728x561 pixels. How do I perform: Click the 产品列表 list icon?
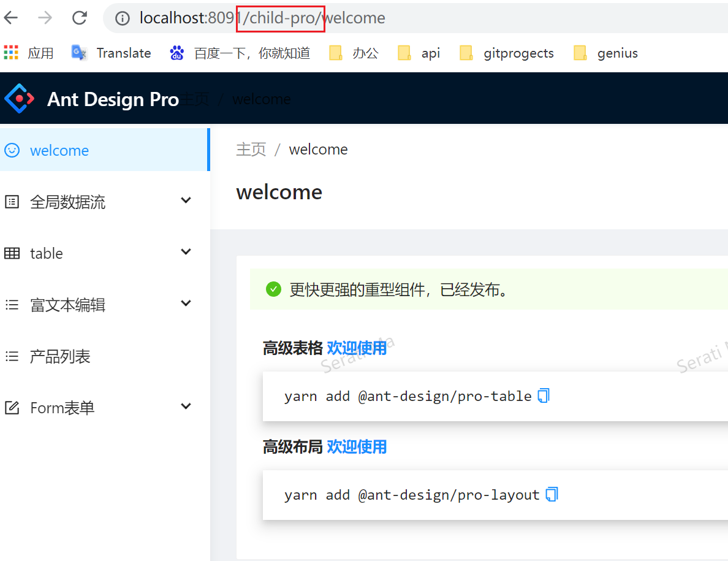point(12,356)
